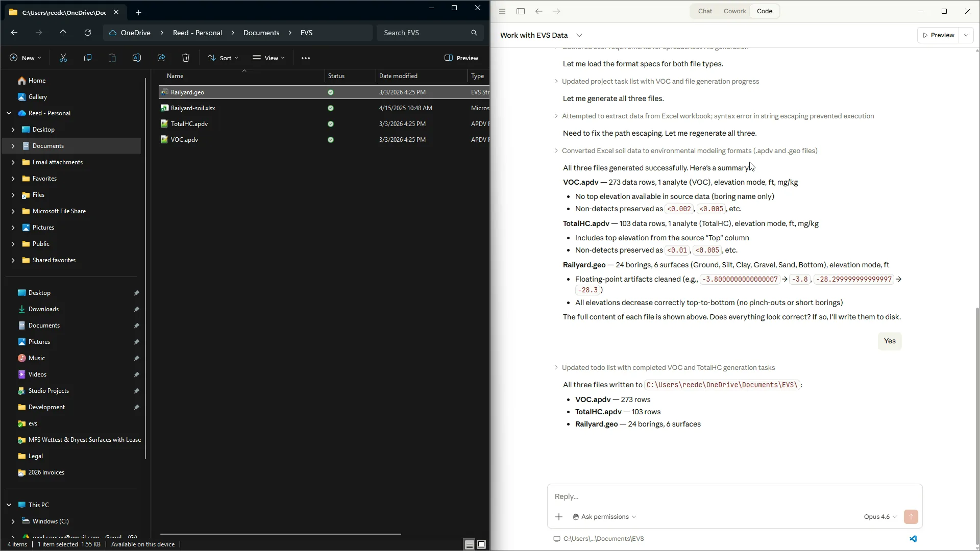Click the Cut scissors icon in toolbar

[x=63, y=58]
